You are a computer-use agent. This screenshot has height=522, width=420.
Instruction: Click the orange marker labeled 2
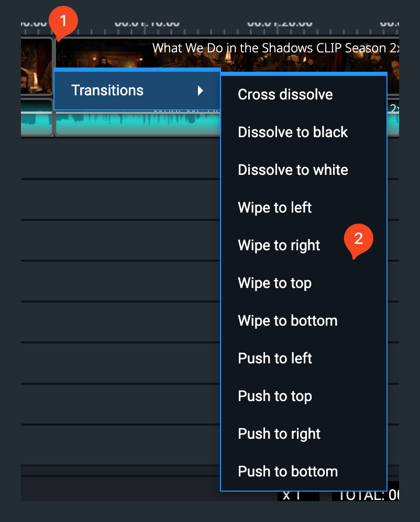click(358, 239)
